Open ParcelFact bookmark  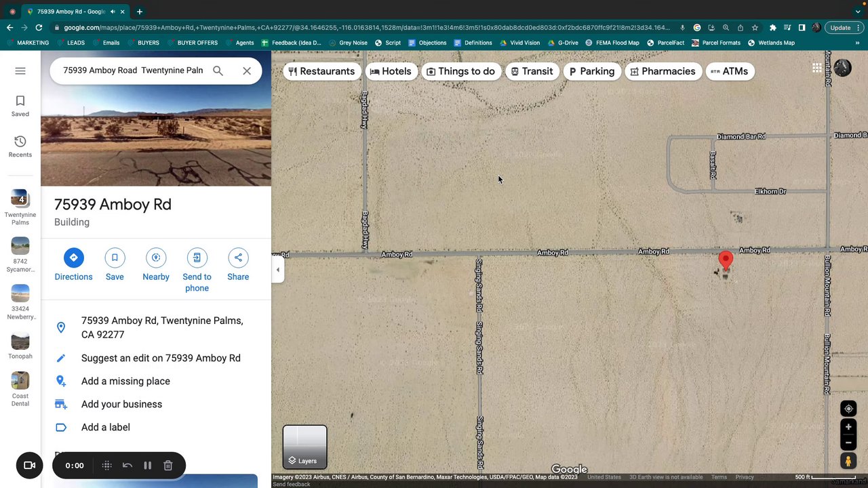click(665, 43)
